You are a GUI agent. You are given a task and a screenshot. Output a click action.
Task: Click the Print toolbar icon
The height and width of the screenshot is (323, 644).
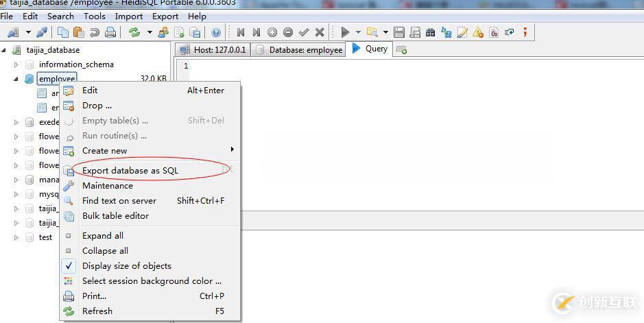pyautogui.click(x=110, y=32)
